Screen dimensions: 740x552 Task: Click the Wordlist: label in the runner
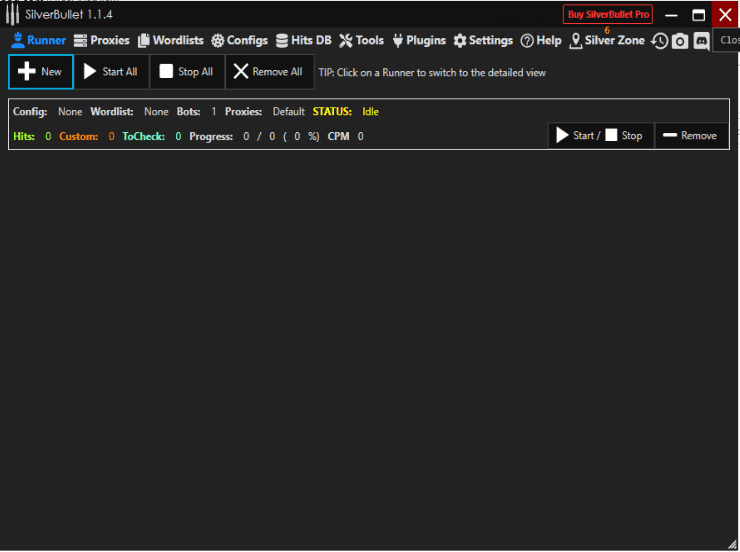pyautogui.click(x=112, y=112)
